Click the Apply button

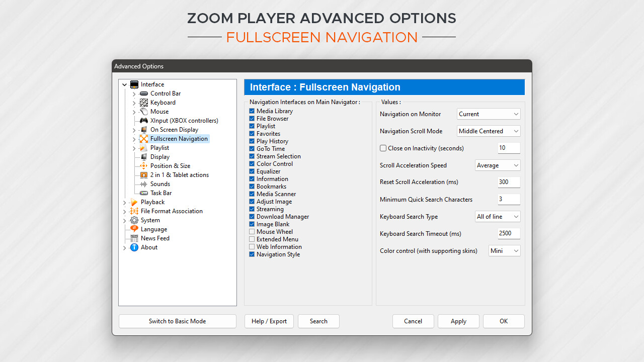coord(458,321)
